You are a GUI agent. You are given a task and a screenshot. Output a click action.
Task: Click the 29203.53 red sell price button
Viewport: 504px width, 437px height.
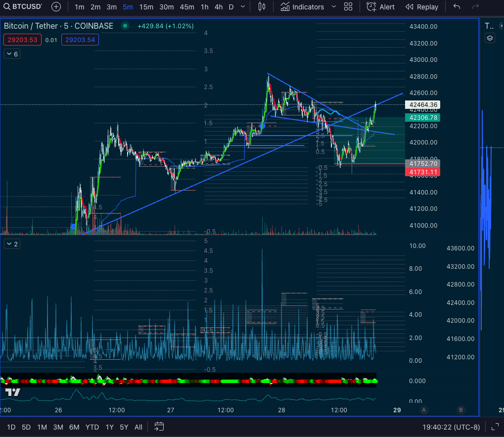click(23, 40)
